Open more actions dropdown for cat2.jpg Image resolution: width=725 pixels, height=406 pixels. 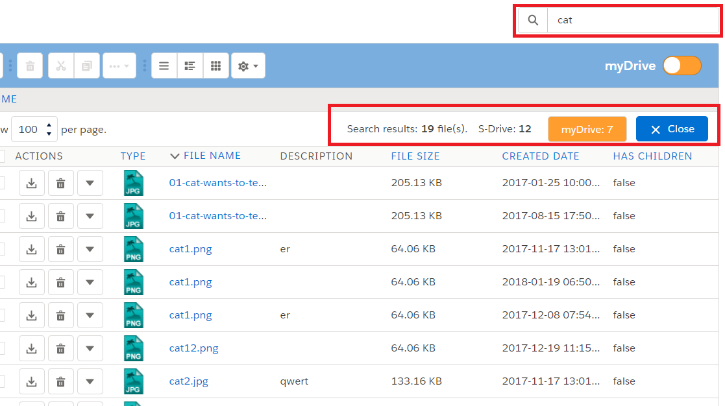coord(91,381)
